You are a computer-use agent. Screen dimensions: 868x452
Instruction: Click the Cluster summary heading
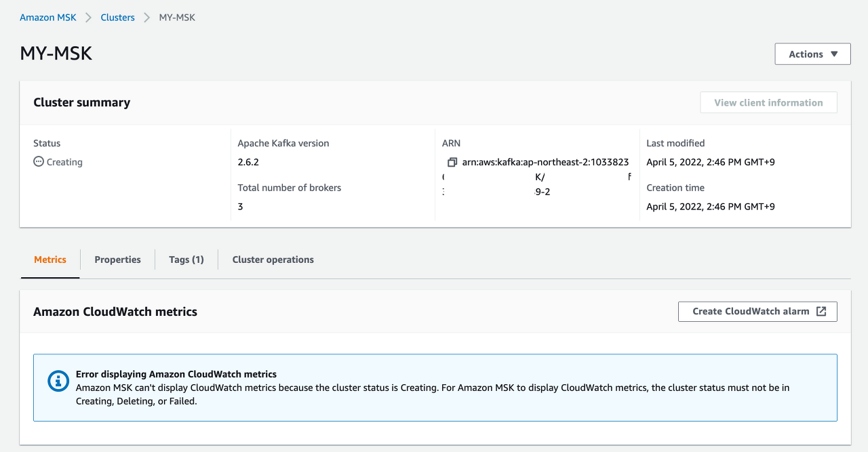(82, 102)
